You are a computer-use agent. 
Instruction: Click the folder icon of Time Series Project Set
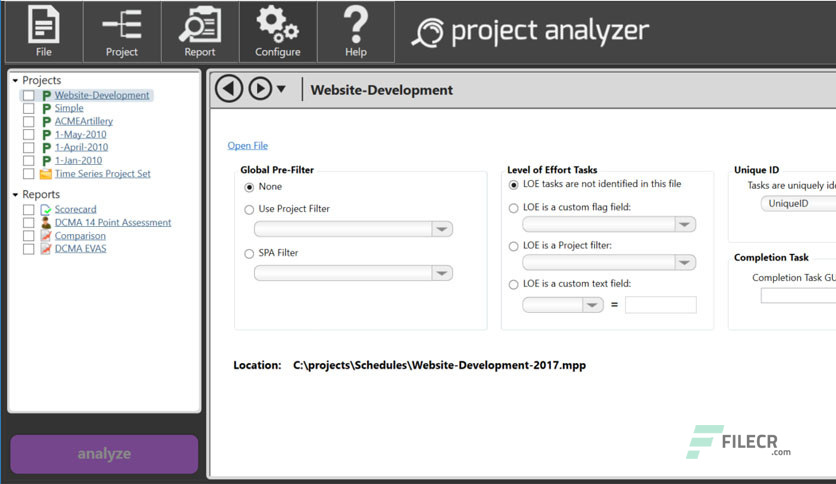[46, 174]
